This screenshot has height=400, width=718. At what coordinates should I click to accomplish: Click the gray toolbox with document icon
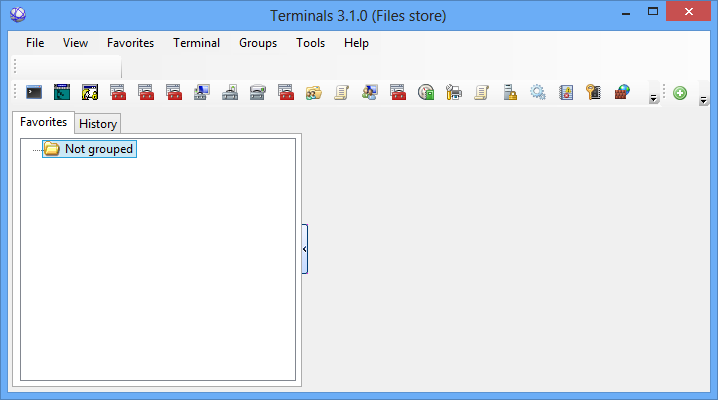230,92
